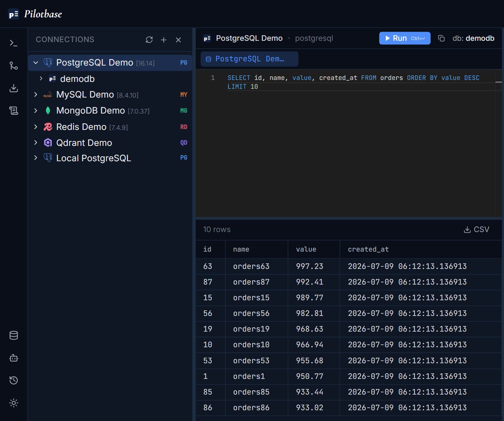Screen dimensions: 504x421
Task: Open the query history clock icon
Action: (x=14, y=380)
